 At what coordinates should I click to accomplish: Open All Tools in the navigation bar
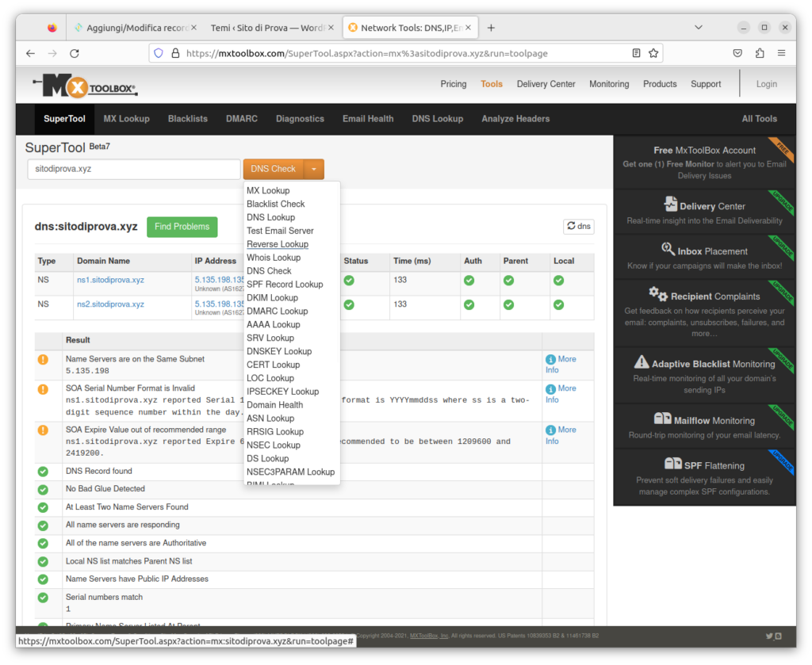(759, 119)
